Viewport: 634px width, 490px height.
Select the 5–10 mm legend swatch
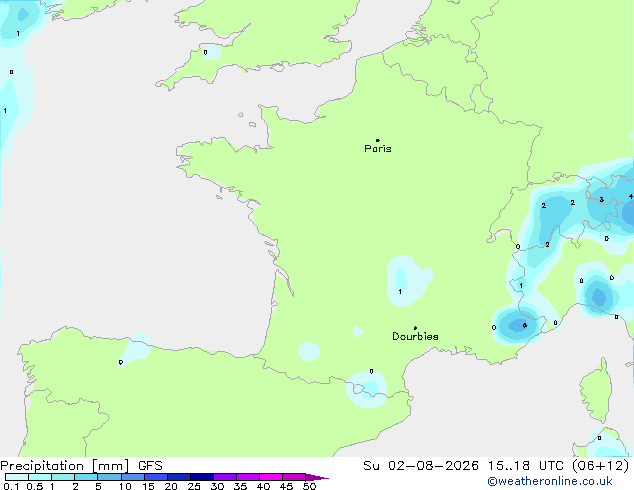click(x=110, y=477)
